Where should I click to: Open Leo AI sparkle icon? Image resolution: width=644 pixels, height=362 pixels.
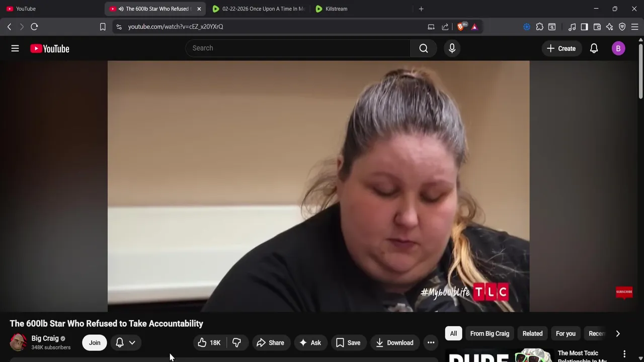[x=610, y=27]
